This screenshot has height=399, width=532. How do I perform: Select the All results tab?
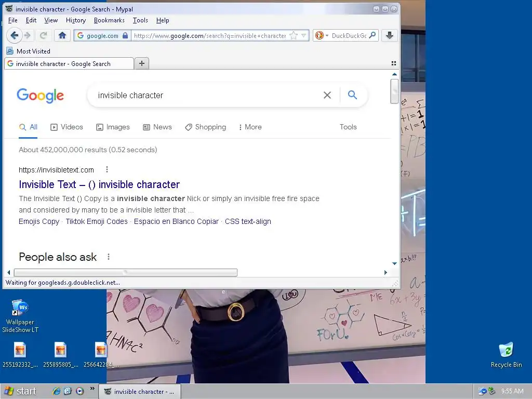point(28,127)
